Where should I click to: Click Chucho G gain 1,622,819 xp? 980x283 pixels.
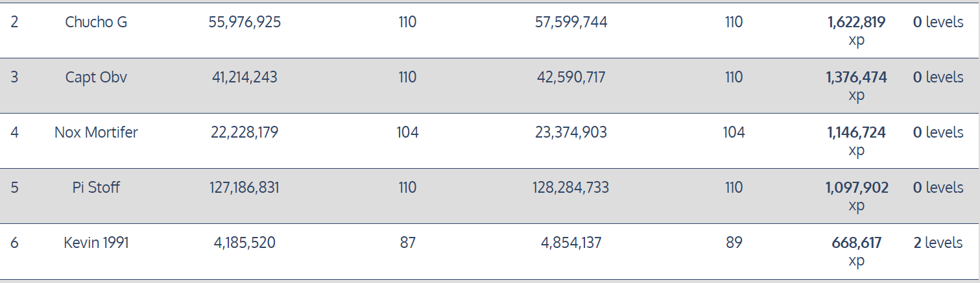pyautogui.click(x=856, y=31)
